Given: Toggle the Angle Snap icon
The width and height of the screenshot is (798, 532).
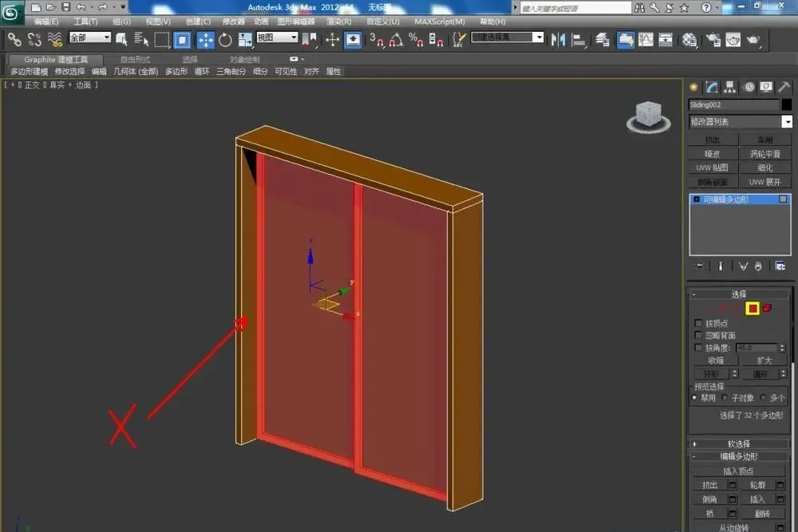Looking at the screenshot, I should coord(397,39).
